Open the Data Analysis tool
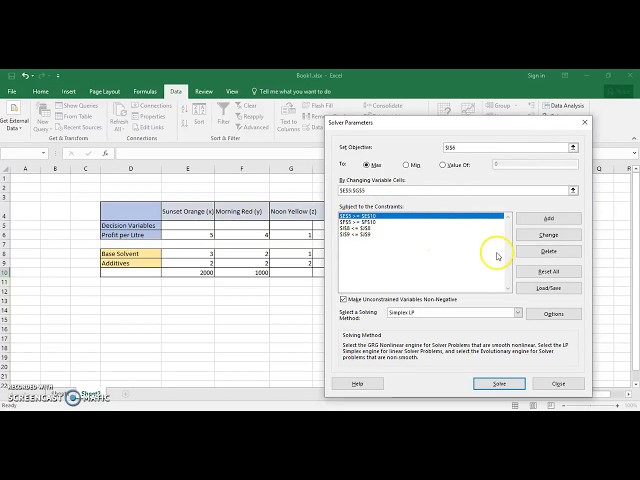The image size is (640, 480). point(563,106)
